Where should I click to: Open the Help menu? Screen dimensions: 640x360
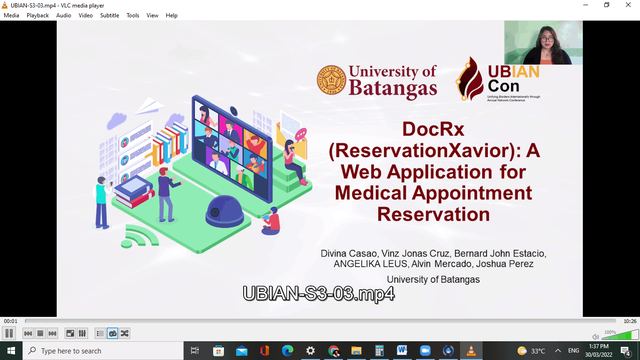point(171,16)
